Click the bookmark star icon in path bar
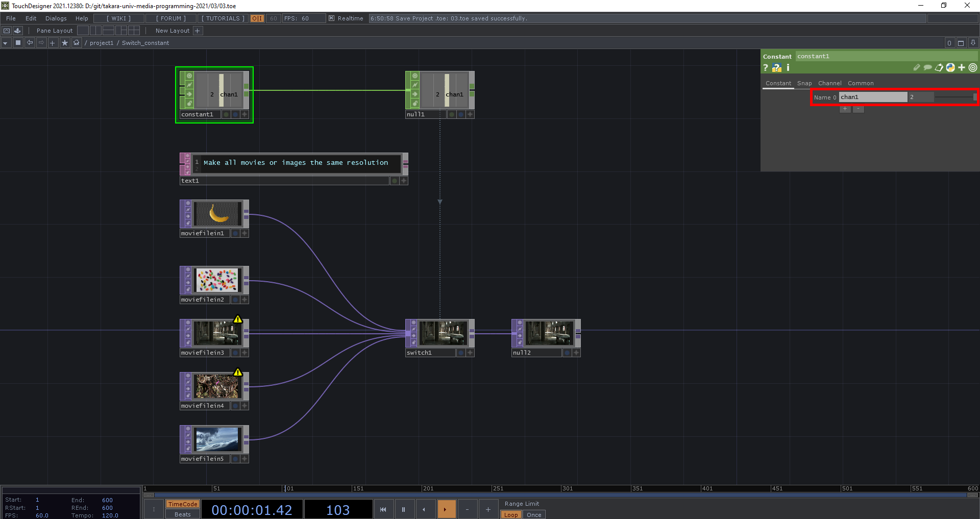980x519 pixels. [x=64, y=43]
